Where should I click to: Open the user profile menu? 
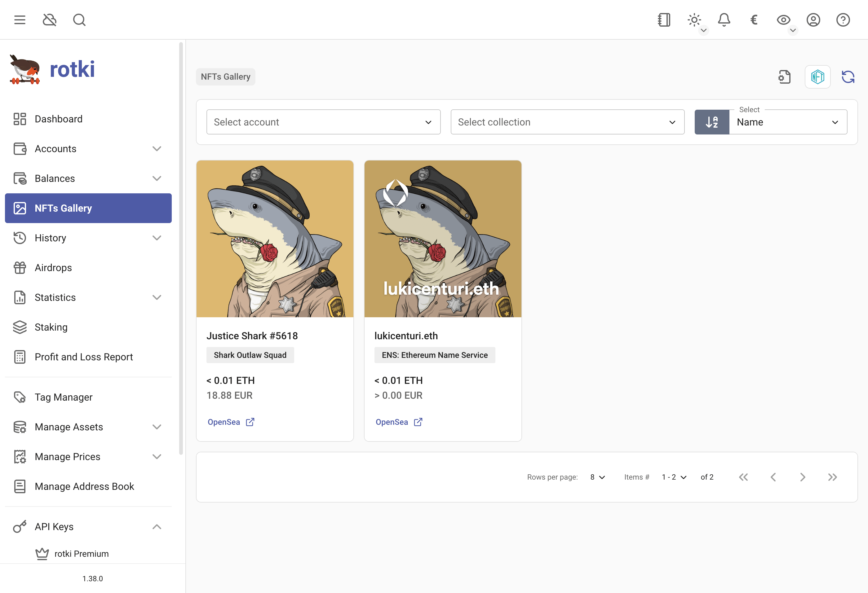pos(813,20)
